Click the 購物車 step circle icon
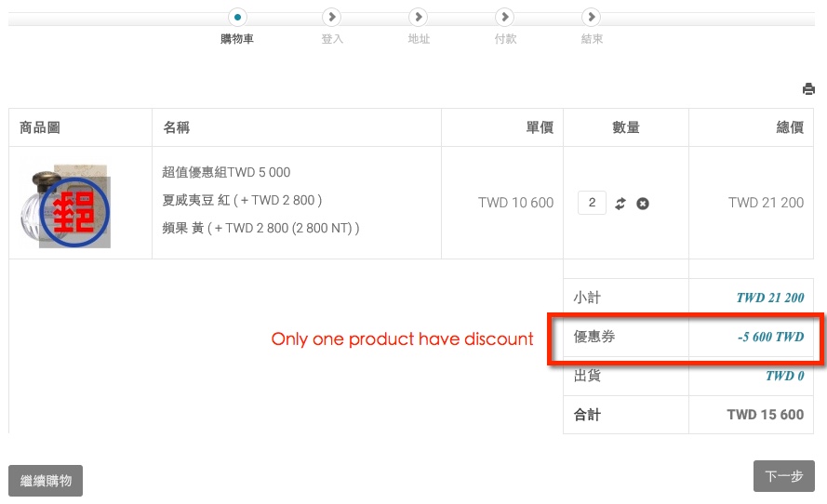The width and height of the screenshot is (827, 504). 238,17
